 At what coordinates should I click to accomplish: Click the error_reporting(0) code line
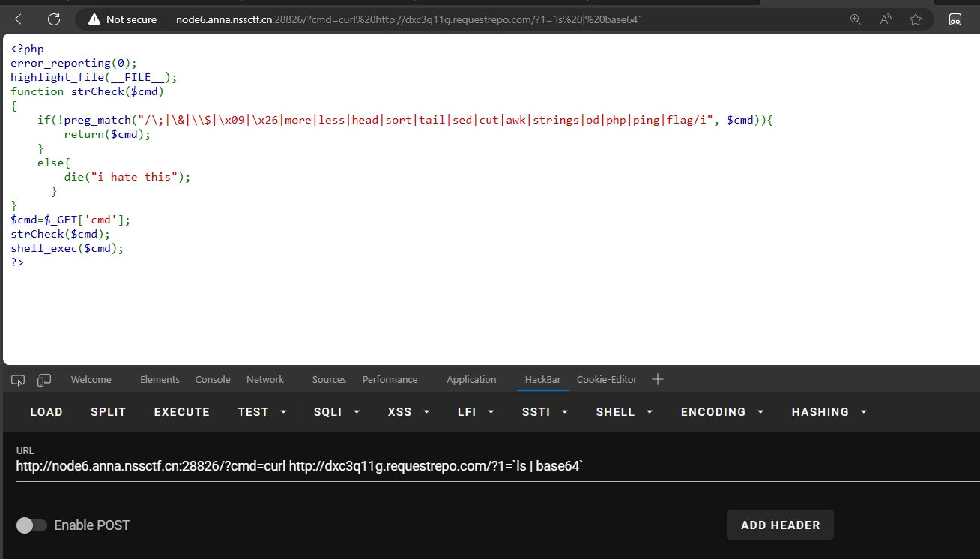click(x=73, y=63)
